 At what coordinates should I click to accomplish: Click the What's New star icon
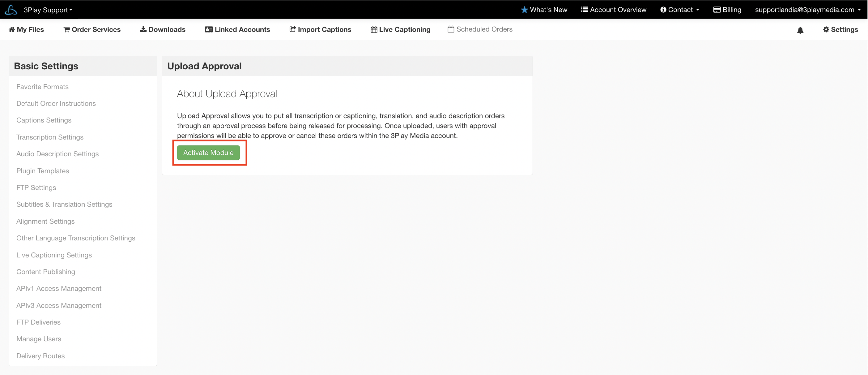point(524,10)
